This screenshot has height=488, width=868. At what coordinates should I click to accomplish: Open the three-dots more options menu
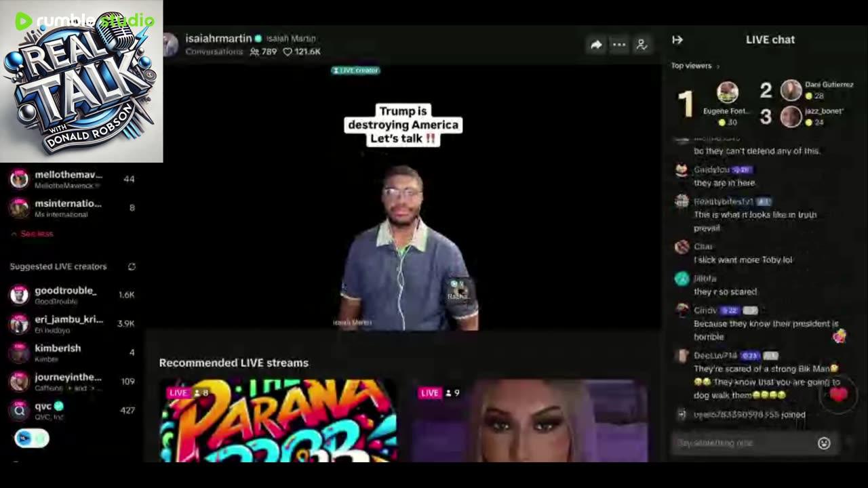click(619, 45)
